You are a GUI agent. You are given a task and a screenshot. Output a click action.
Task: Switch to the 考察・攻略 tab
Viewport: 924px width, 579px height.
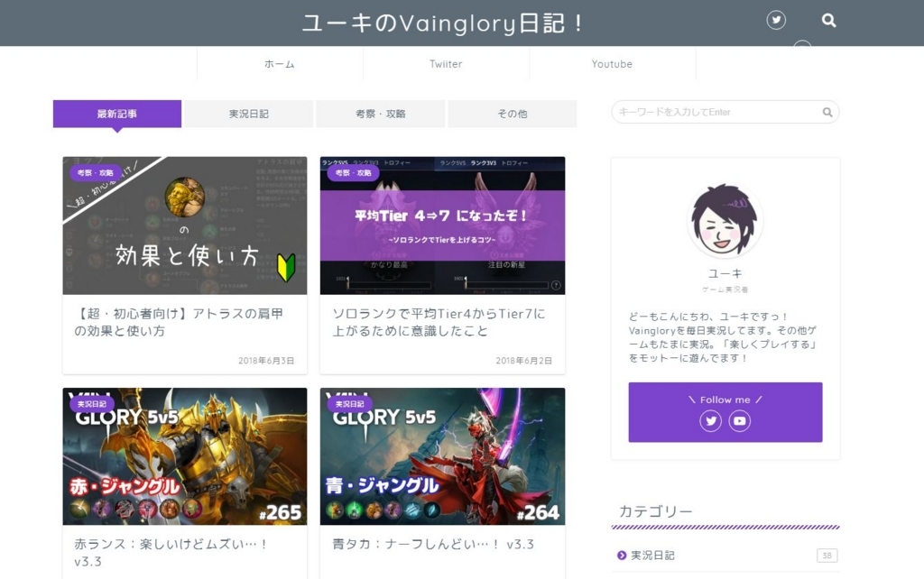pos(381,114)
